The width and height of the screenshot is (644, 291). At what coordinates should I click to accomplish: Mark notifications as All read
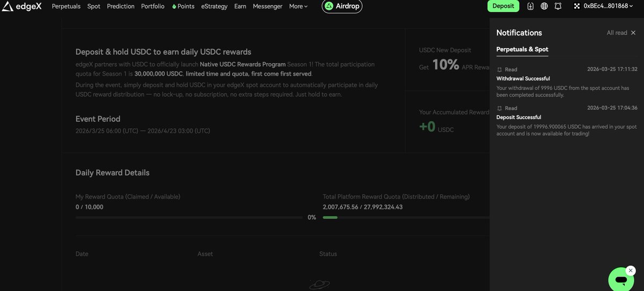(617, 33)
